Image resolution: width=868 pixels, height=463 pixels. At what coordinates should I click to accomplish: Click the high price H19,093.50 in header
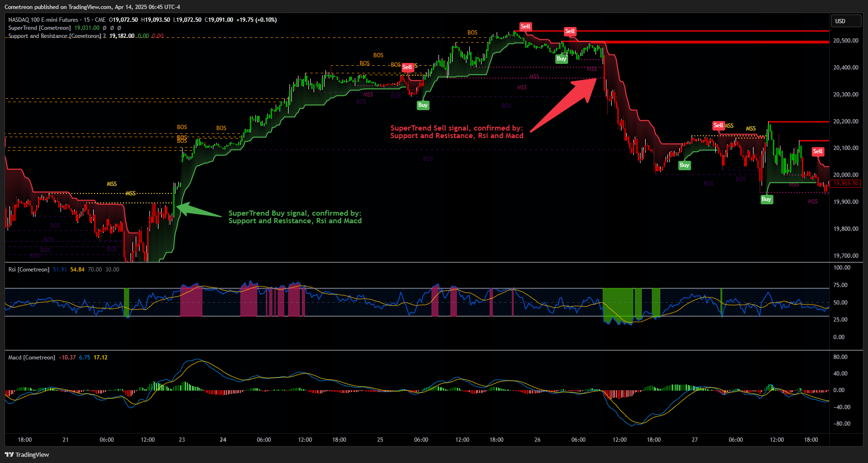tap(156, 20)
